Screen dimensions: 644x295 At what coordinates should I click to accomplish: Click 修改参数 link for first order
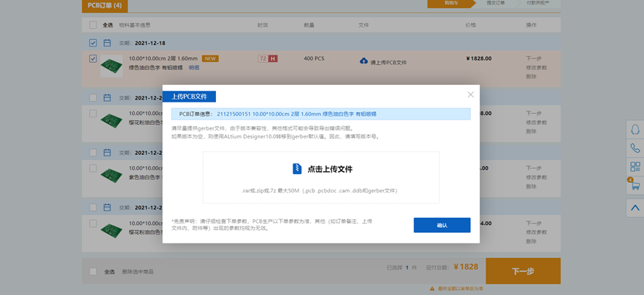point(536,67)
